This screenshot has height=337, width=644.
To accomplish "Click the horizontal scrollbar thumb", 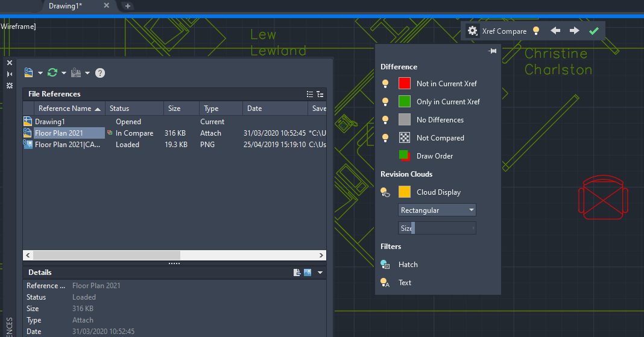I will 107,256.
